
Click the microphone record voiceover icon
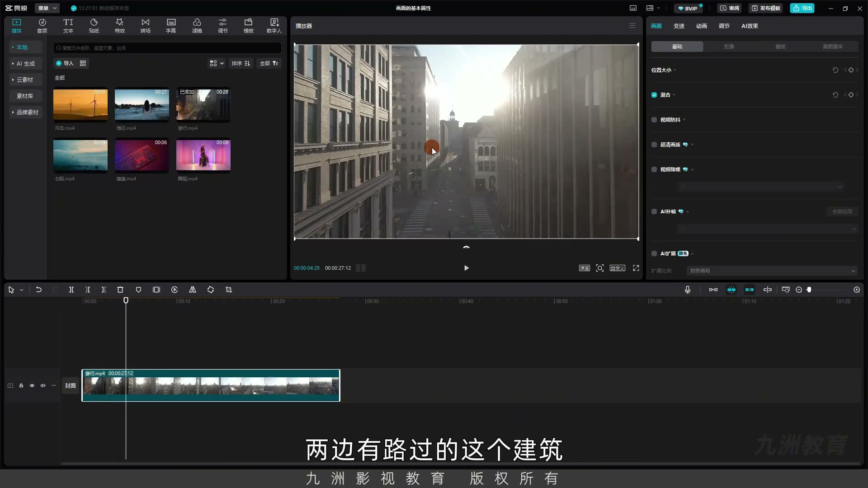688,290
